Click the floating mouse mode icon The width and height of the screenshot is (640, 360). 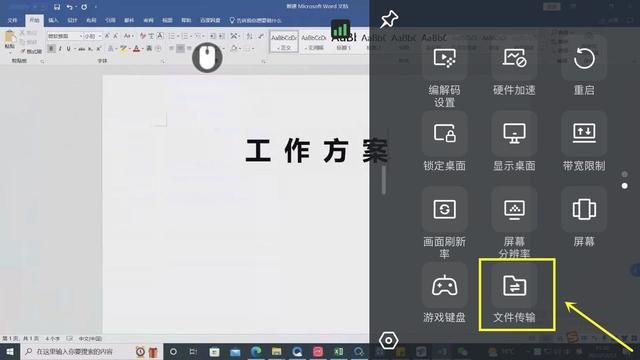pyautogui.click(x=207, y=58)
